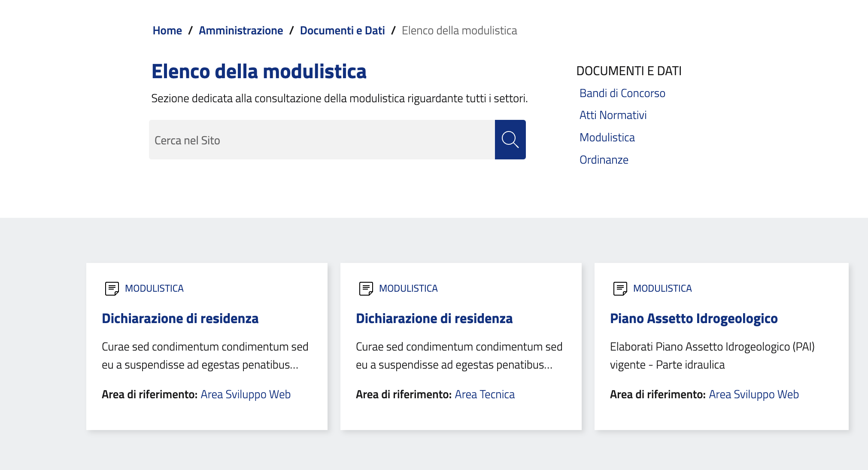Navigate to Documenti e Dati breadcrumb
This screenshot has height=470, width=868.
coord(342,31)
